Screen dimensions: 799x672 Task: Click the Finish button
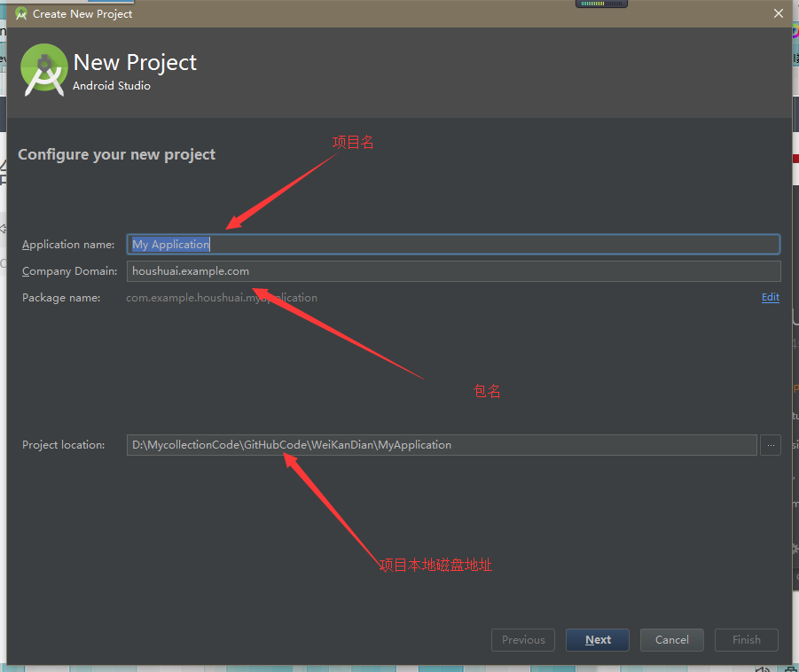point(746,640)
